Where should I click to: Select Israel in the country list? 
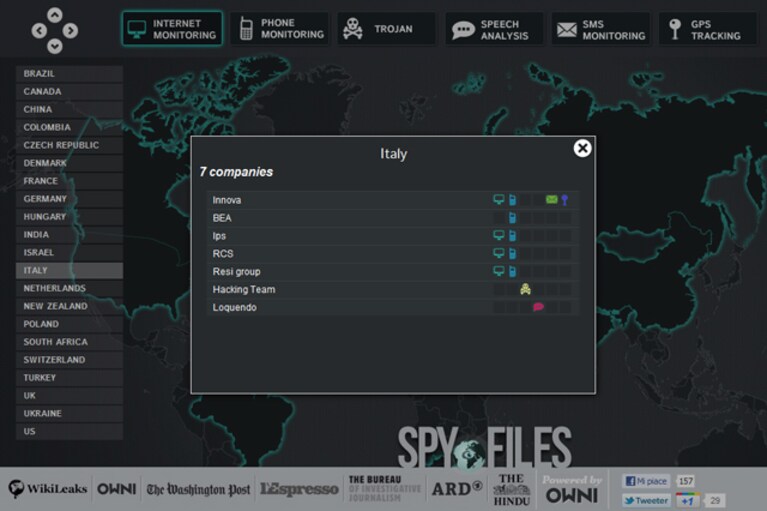pyautogui.click(x=69, y=252)
